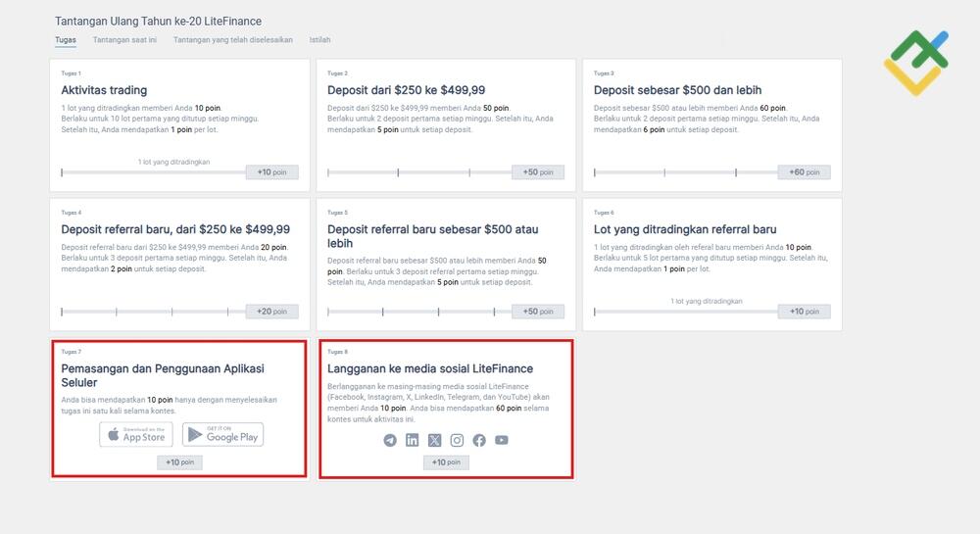
Task: Select the Deposit dari $250 ke $499,99 title
Action: (407, 90)
